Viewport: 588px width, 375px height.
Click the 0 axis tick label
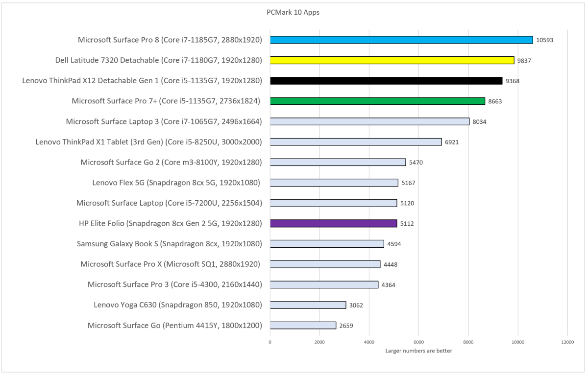[x=270, y=342]
